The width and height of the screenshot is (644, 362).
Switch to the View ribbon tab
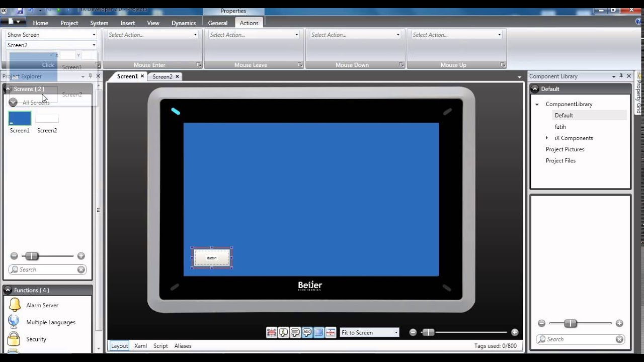pos(153,23)
